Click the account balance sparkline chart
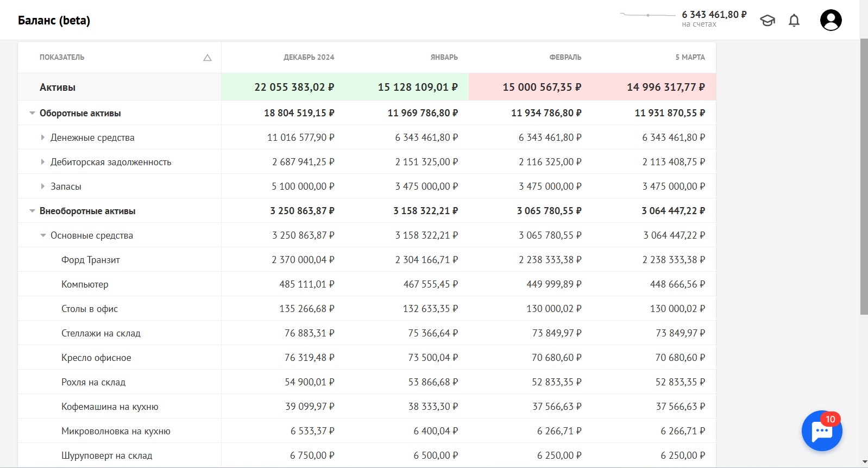 click(648, 15)
